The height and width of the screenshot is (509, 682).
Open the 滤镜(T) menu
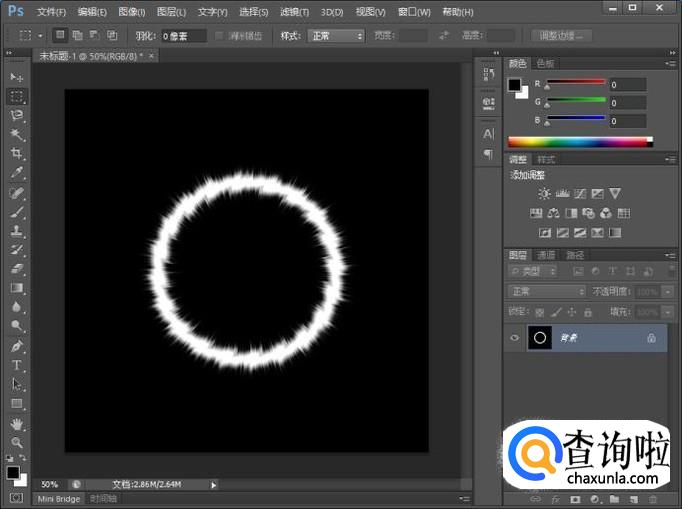coord(294,12)
